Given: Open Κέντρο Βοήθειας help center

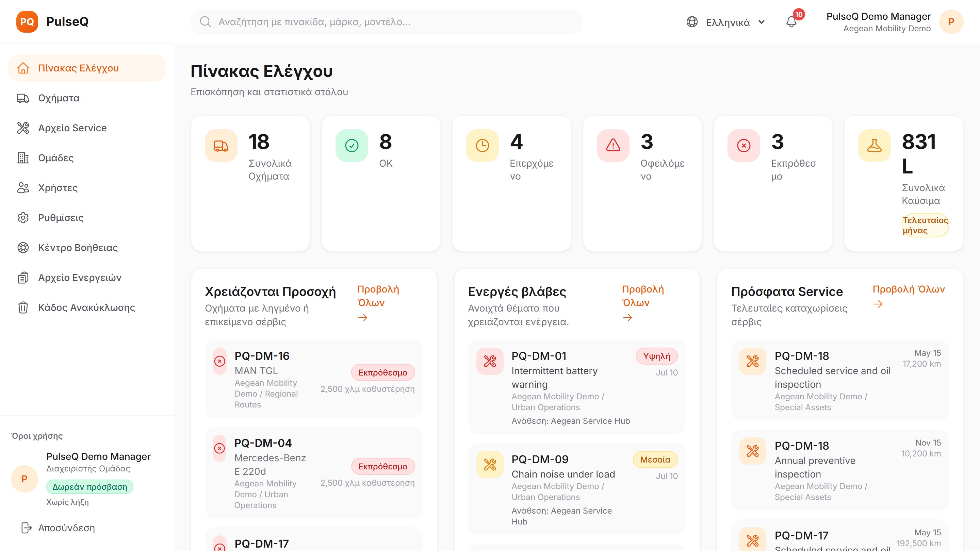Looking at the screenshot, I should [87, 248].
